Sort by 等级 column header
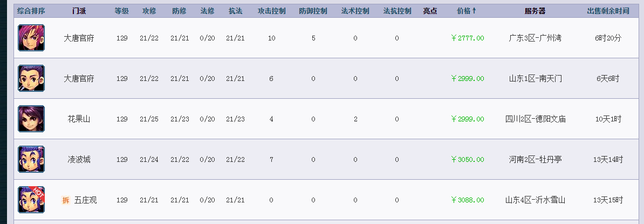 121,11
